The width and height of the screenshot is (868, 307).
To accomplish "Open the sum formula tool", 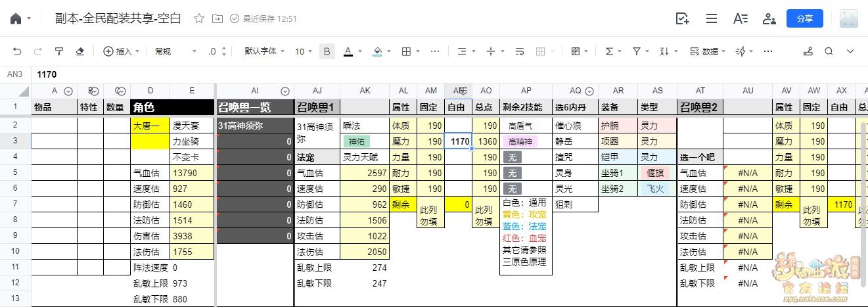I will coord(609,51).
